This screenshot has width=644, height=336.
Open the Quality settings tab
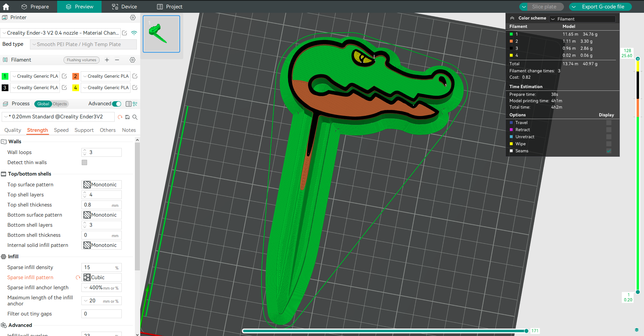[x=13, y=130]
